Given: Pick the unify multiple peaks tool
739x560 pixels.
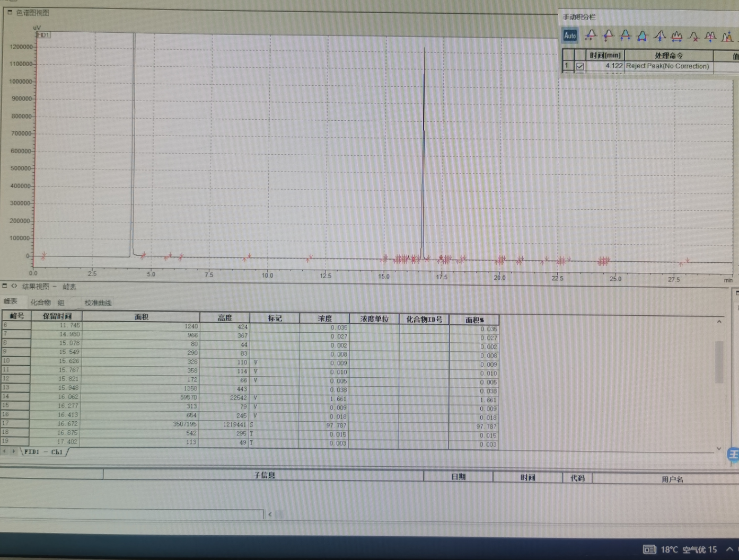Looking at the screenshot, I should coord(677,36).
